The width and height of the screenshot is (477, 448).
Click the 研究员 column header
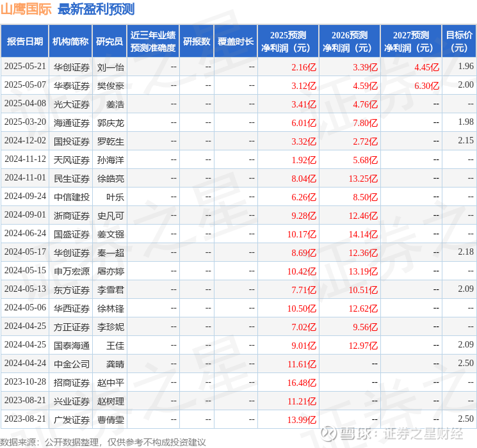point(109,42)
